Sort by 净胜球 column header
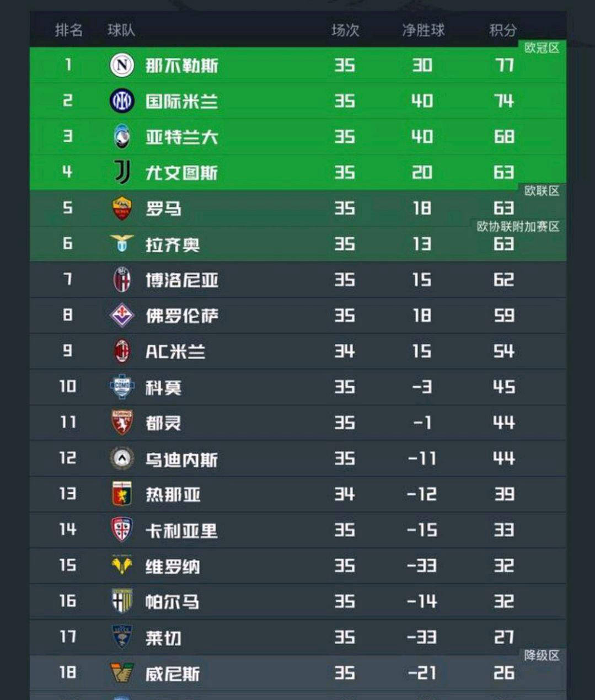 point(423,30)
